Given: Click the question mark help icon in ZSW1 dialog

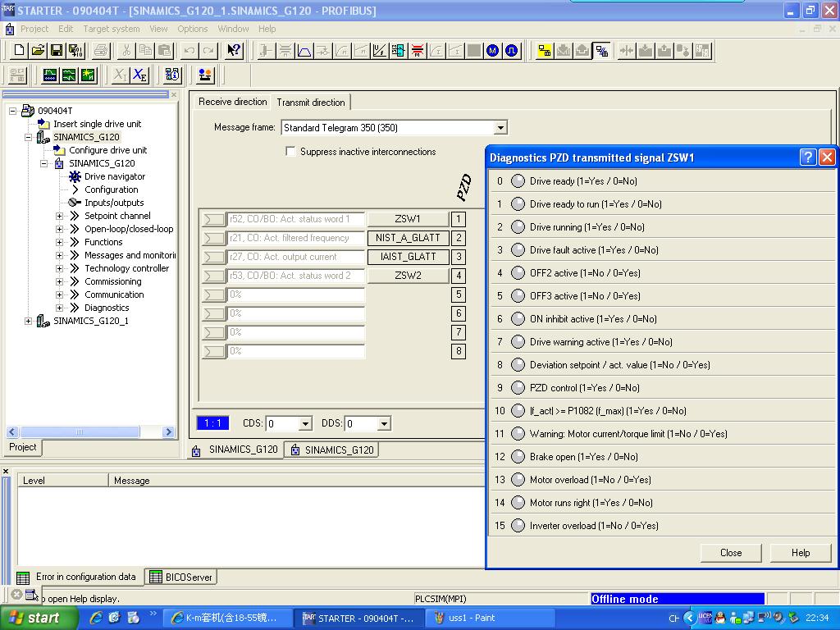Looking at the screenshot, I should click(x=808, y=157).
